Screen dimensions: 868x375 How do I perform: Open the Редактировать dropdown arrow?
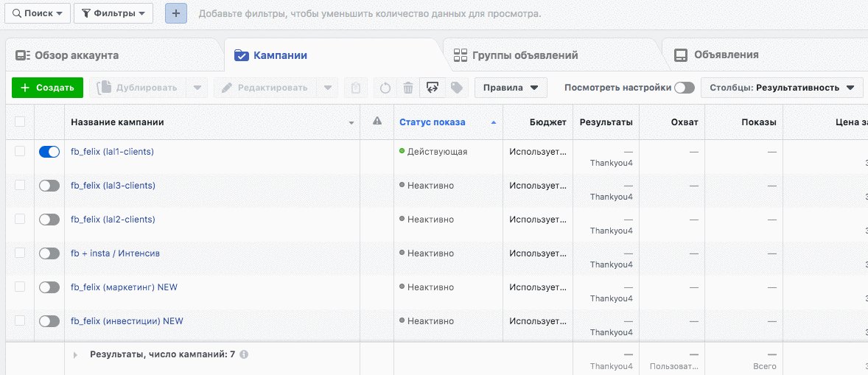(x=327, y=88)
